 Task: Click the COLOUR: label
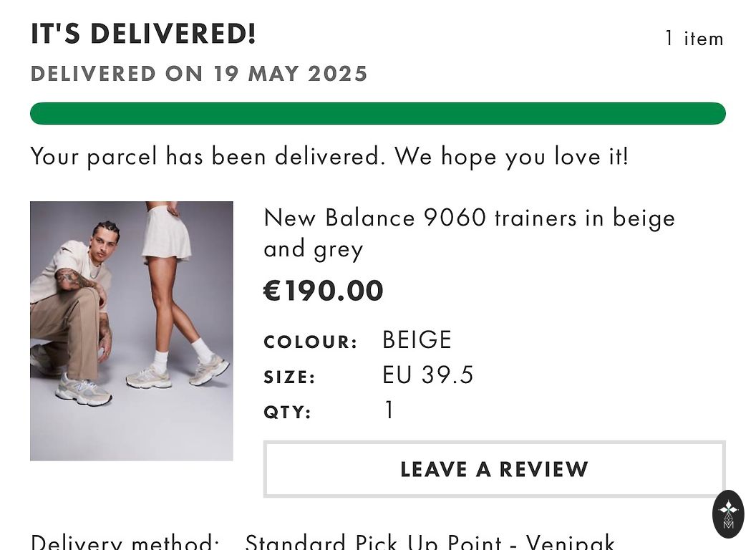[x=311, y=342]
